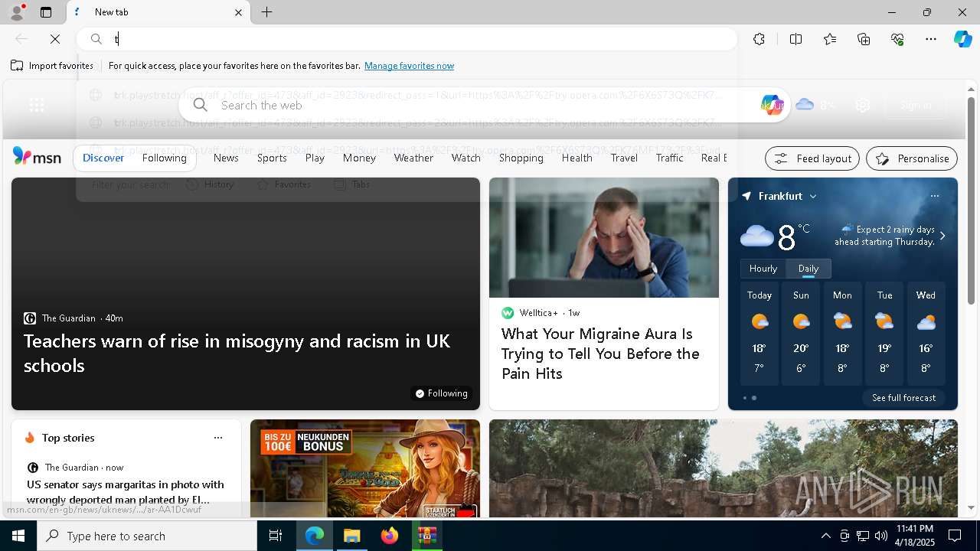Open Teachers warn of misogyny headline
Screen dimensions: 980x551
237,353
